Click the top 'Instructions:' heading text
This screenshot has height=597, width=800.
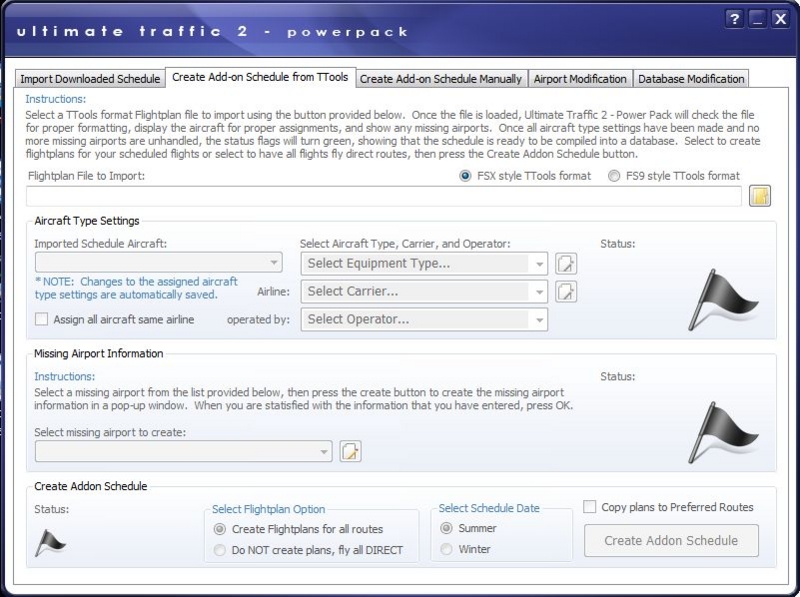pos(56,99)
